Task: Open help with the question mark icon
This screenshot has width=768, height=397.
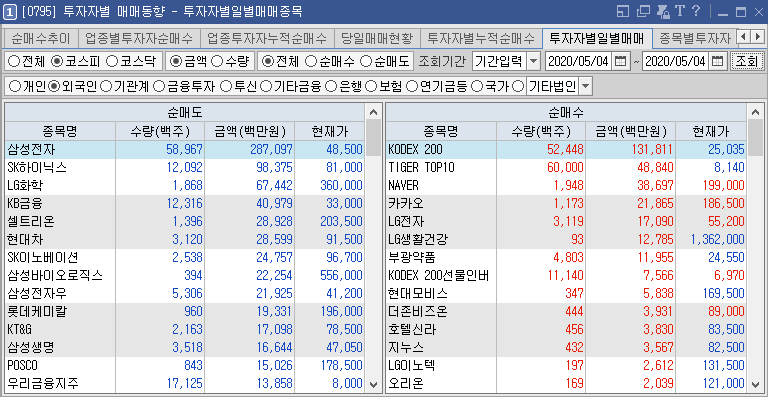Action: [696, 11]
